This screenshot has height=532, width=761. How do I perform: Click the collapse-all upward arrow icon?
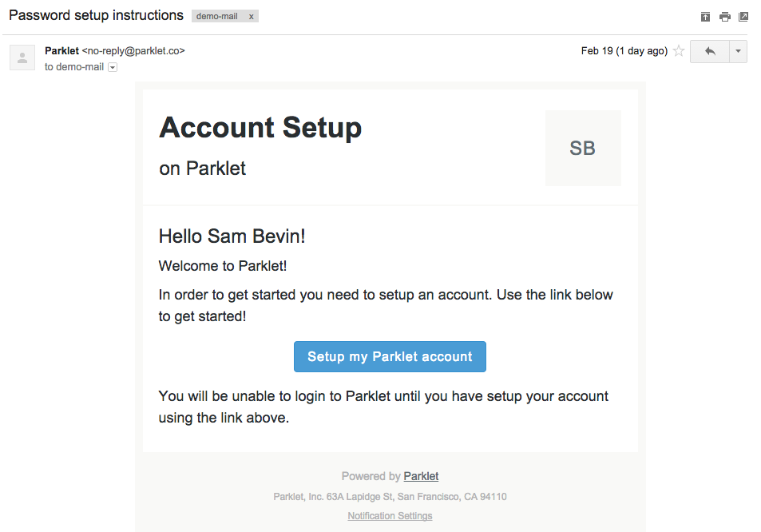[x=705, y=17]
